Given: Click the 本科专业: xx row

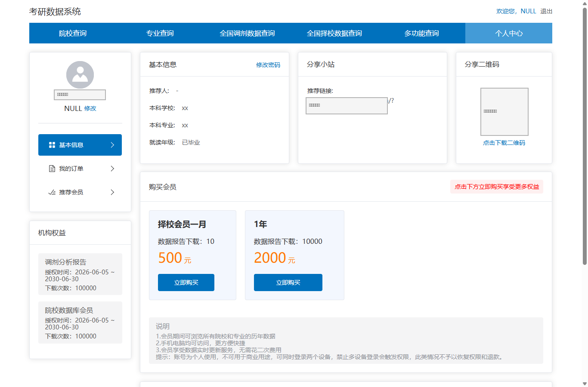Looking at the screenshot, I should point(169,125).
